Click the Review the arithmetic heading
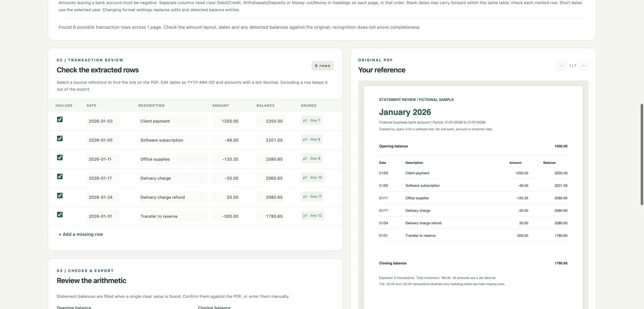The height and width of the screenshot is (309, 644). click(91, 281)
